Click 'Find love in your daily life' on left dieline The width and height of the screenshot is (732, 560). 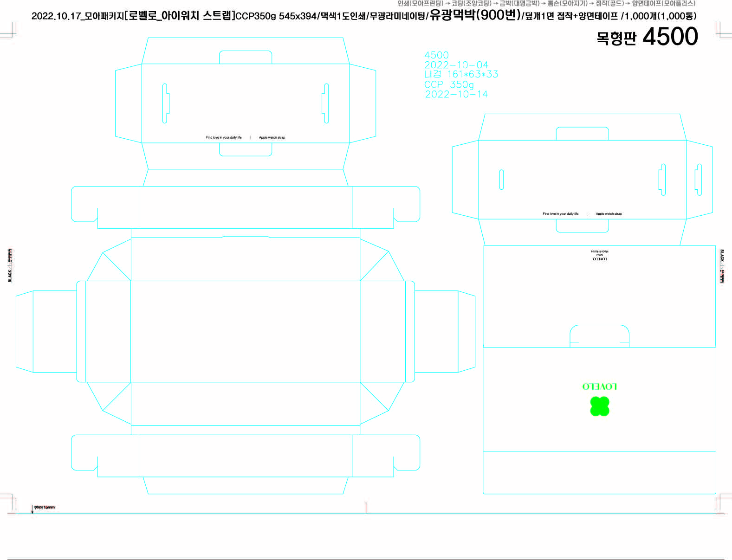click(x=224, y=137)
